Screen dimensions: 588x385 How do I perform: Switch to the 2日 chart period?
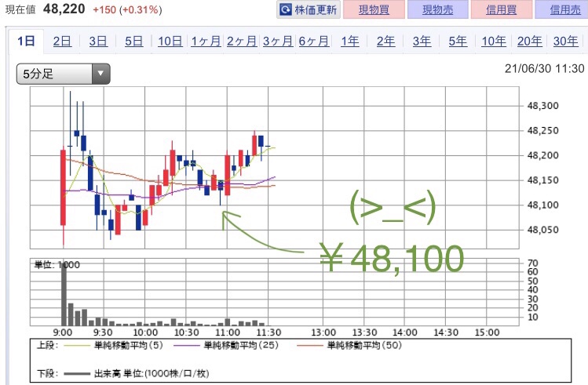point(62,41)
